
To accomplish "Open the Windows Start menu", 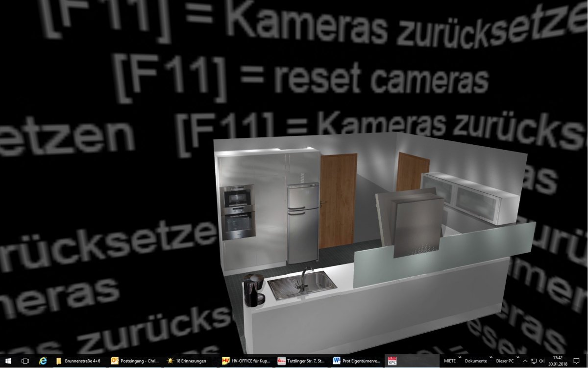I will [8, 361].
